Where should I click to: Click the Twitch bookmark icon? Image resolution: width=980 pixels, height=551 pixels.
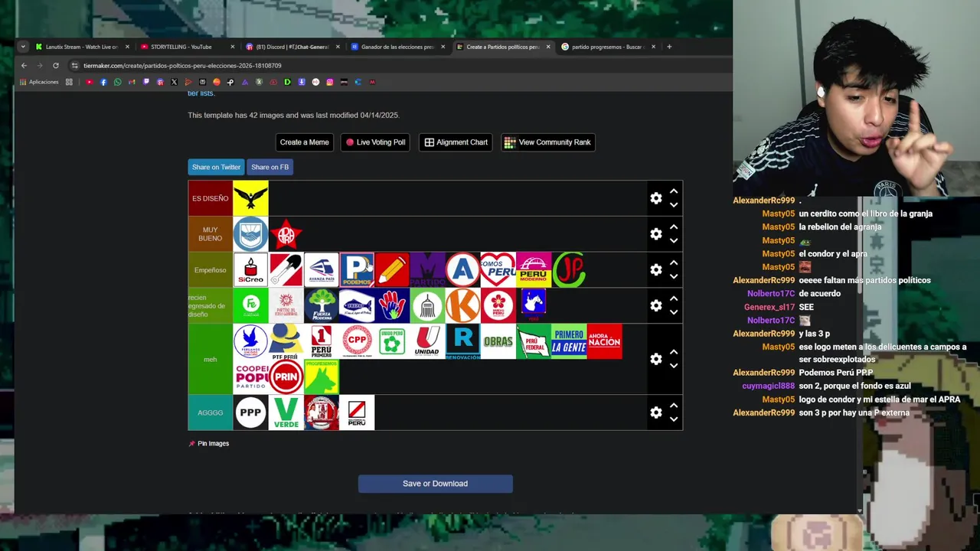(145, 82)
